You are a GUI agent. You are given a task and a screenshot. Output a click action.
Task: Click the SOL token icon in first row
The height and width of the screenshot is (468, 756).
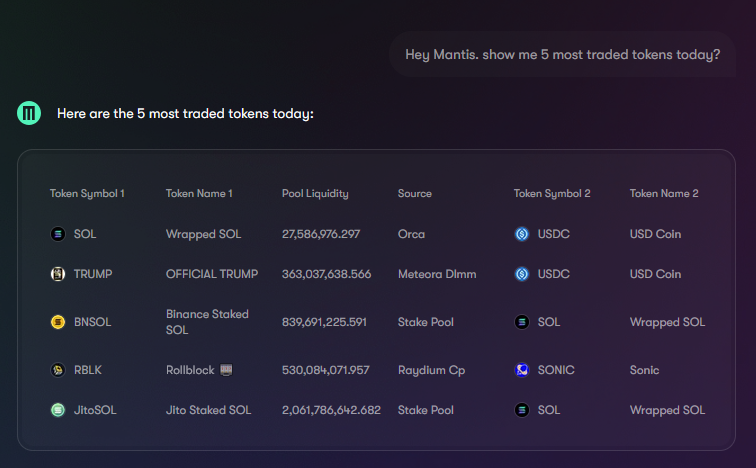click(58, 234)
